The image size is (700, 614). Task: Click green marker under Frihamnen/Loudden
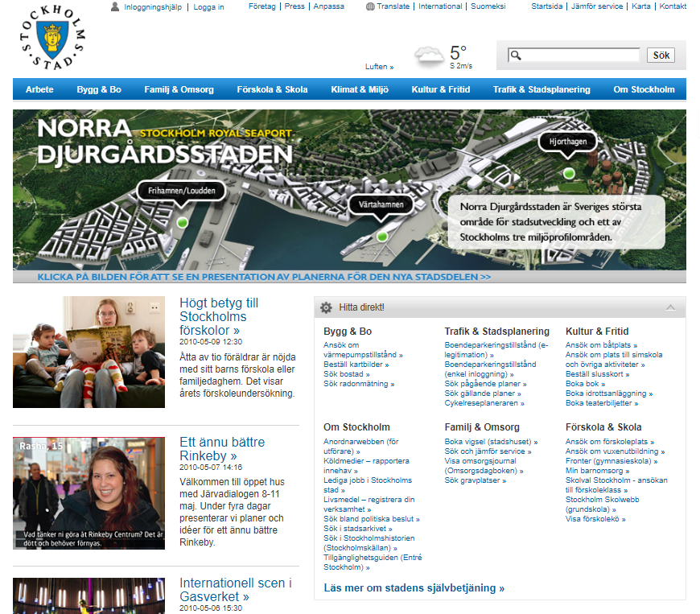182,222
